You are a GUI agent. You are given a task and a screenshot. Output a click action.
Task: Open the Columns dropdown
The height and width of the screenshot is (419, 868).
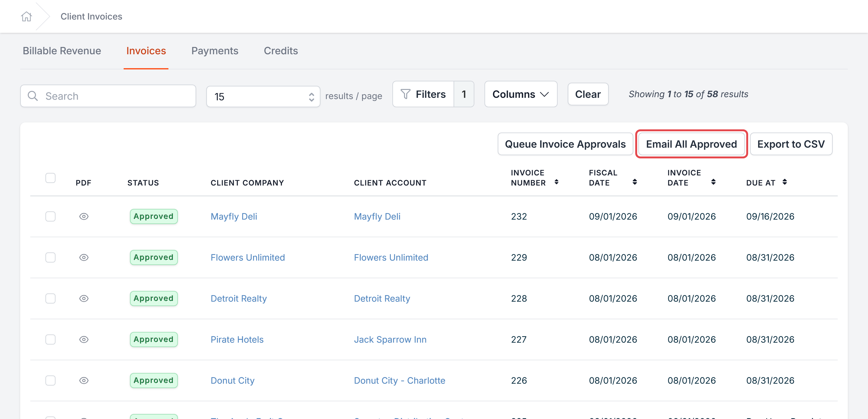click(x=521, y=94)
